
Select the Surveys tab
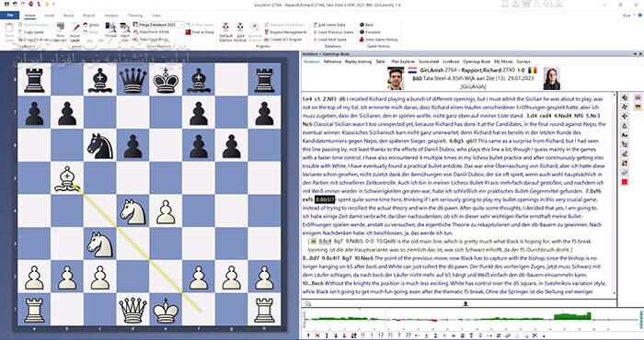pos(523,62)
